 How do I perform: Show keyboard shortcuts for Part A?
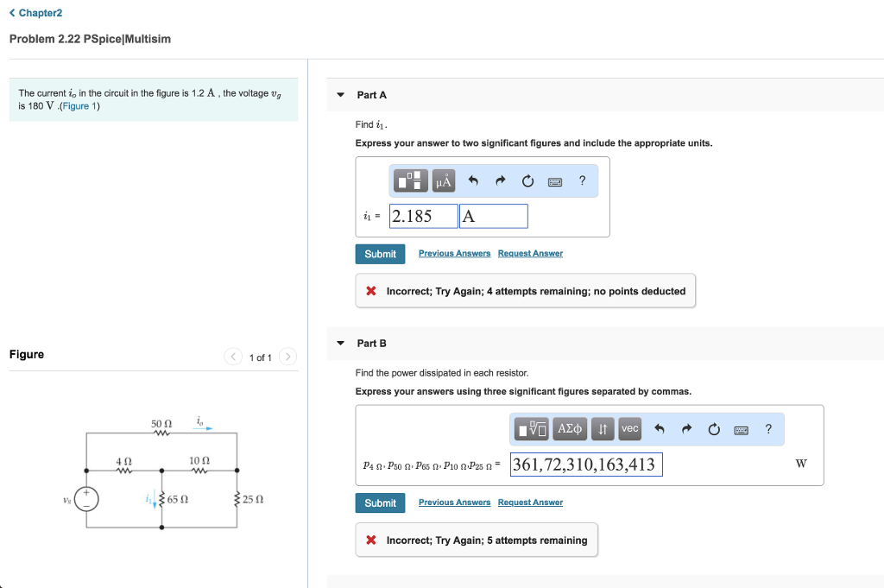pos(555,180)
